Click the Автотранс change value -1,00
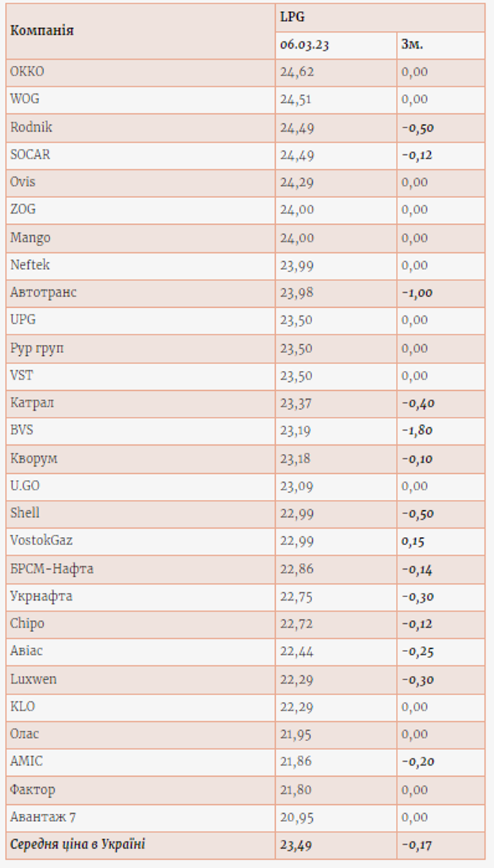Image resolution: width=494 pixels, height=868 pixels. pos(417,293)
